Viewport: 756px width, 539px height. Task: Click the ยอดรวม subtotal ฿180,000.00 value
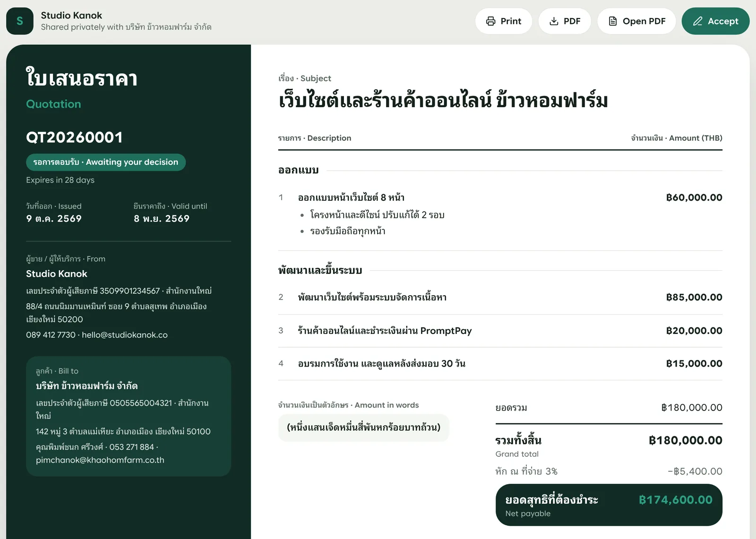(692, 408)
